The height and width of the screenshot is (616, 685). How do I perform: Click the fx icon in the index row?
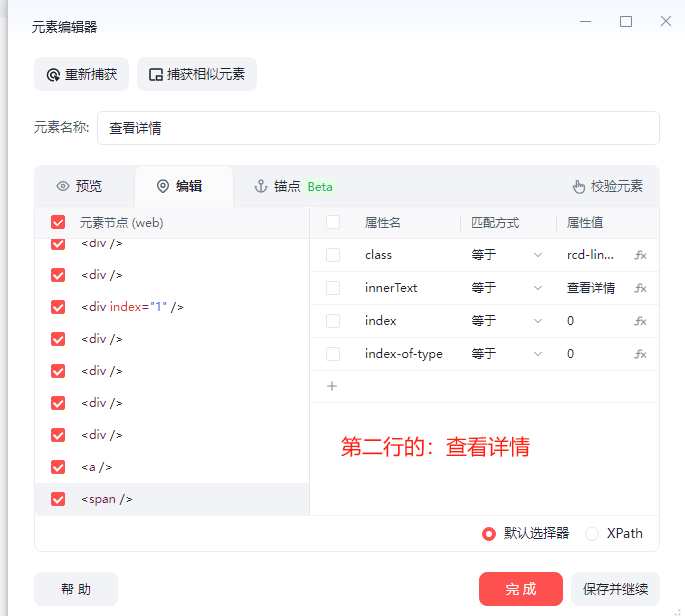pos(640,321)
